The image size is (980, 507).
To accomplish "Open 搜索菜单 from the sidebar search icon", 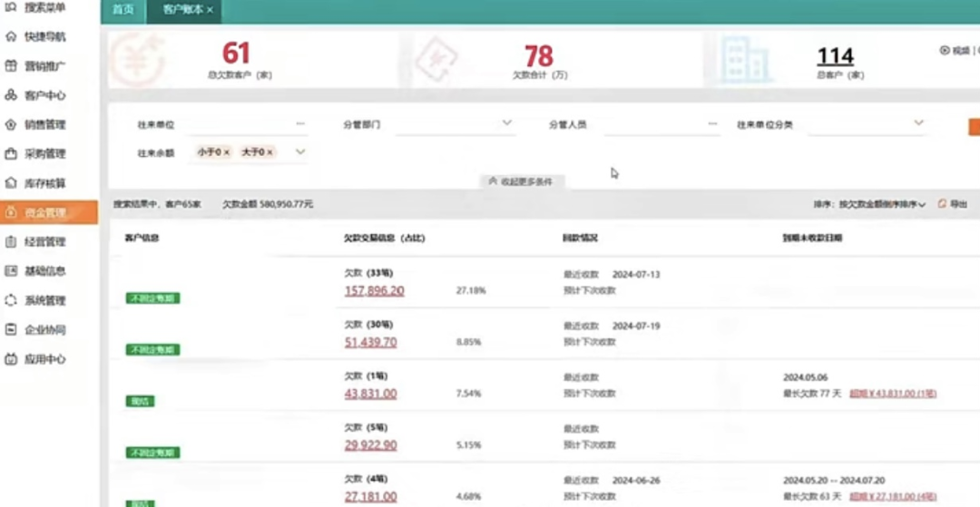I will 11,7.
